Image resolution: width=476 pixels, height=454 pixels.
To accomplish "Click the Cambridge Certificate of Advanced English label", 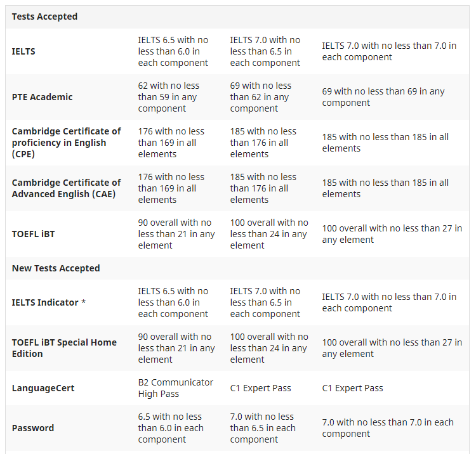I will point(66,188).
